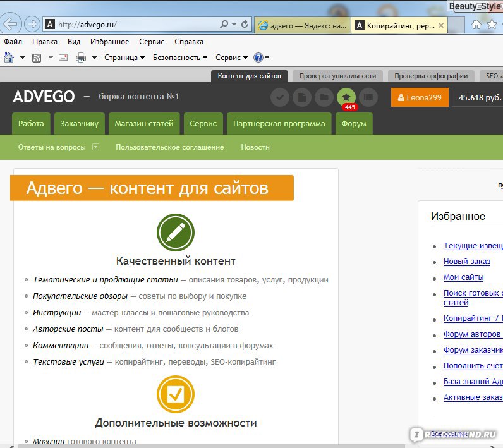Screen dimensions: 503x448
Task: Expand Print dropdown arrow
Action: point(94,58)
